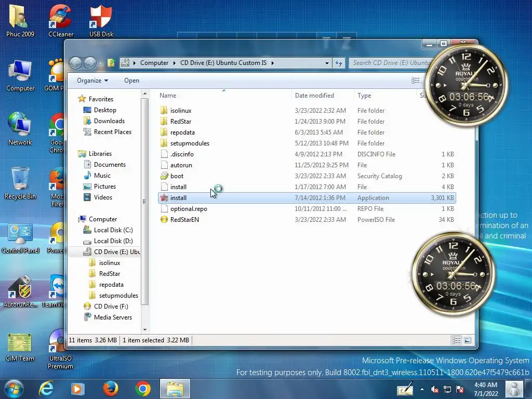
Task: Select the autorun file row
Action: 307,165
